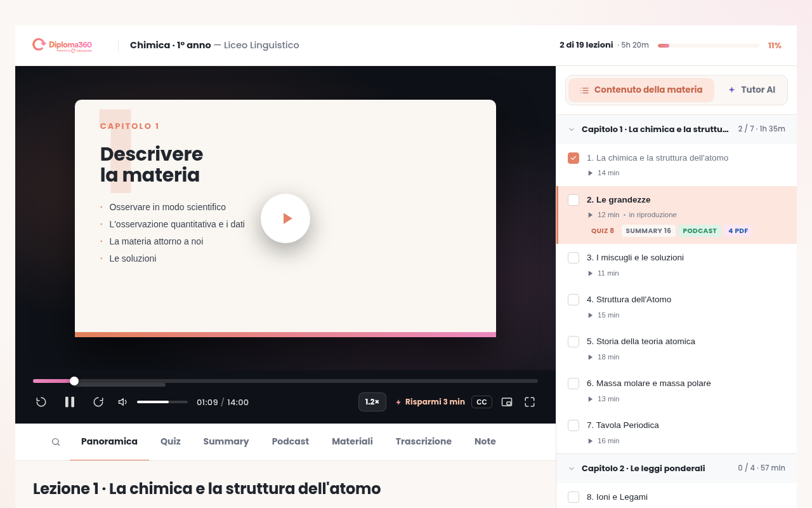812x508 pixels.
Task: Click the Lezione 1 heading text
Action: tap(207, 489)
